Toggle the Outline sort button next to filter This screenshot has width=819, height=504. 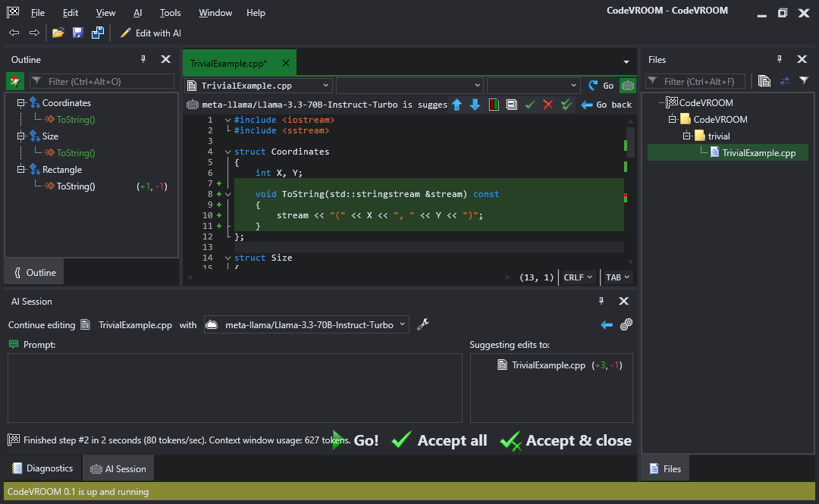pos(15,81)
